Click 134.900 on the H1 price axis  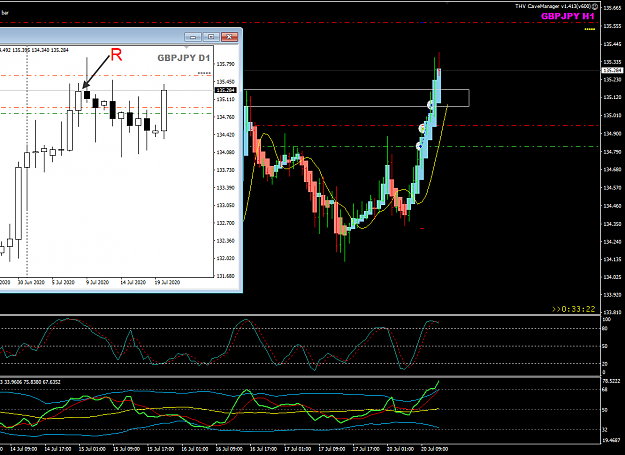point(612,133)
